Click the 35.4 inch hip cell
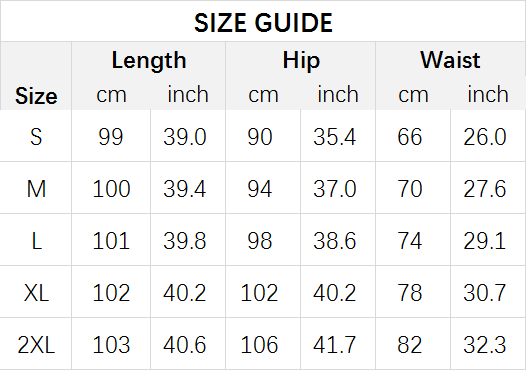The image size is (527, 371). click(x=334, y=137)
